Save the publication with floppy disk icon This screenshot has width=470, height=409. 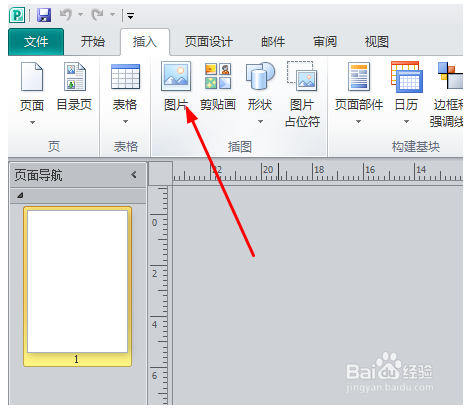[x=44, y=15]
